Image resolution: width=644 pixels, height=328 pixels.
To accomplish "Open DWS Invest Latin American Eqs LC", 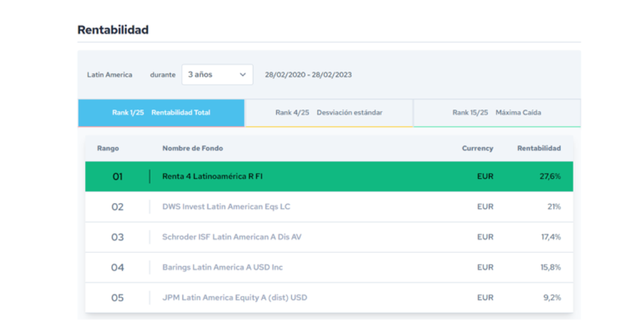I will (226, 207).
